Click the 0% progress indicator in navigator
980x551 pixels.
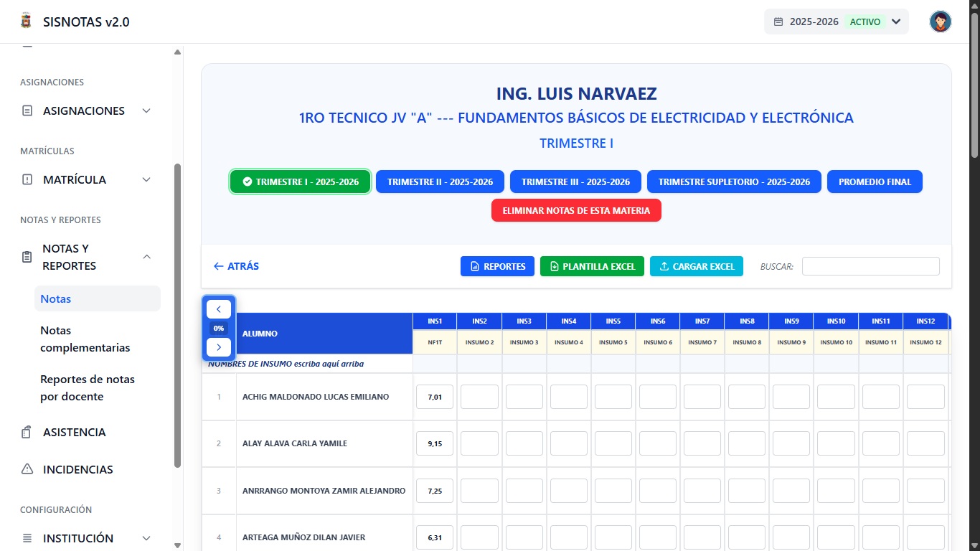tap(219, 329)
